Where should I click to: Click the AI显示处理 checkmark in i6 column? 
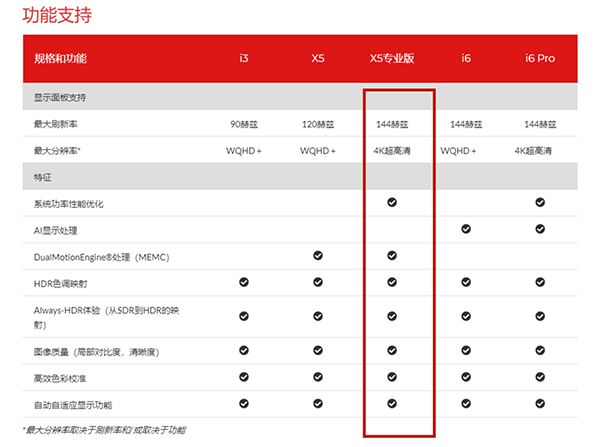pos(466,229)
